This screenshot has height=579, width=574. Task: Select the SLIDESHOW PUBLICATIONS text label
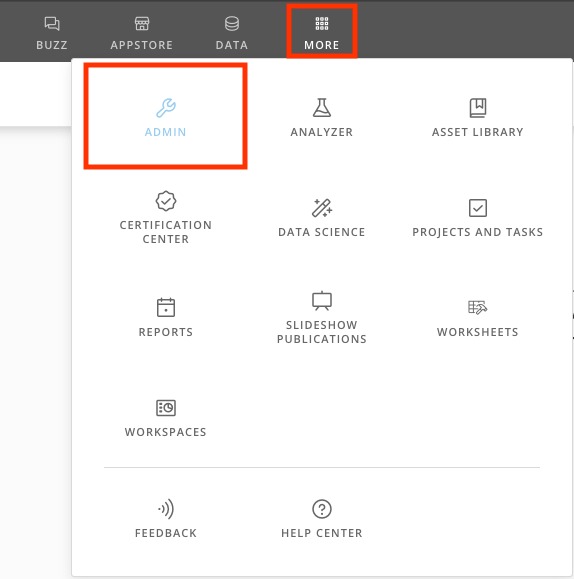click(322, 332)
